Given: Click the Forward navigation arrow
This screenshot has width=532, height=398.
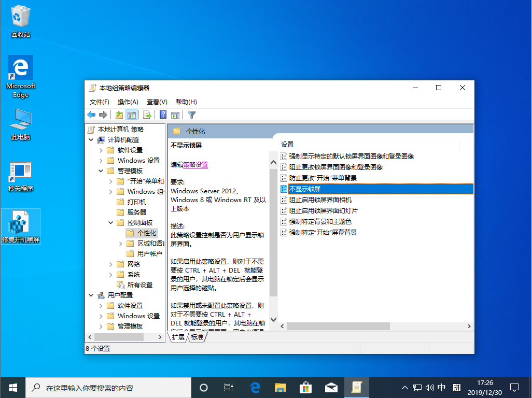Looking at the screenshot, I should coord(103,115).
